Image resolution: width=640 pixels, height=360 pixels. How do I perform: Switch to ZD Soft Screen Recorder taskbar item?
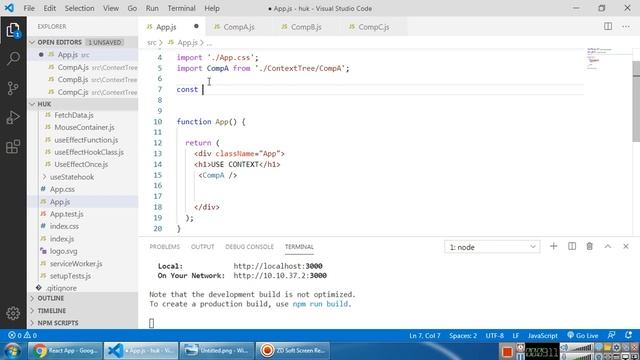(x=292, y=351)
